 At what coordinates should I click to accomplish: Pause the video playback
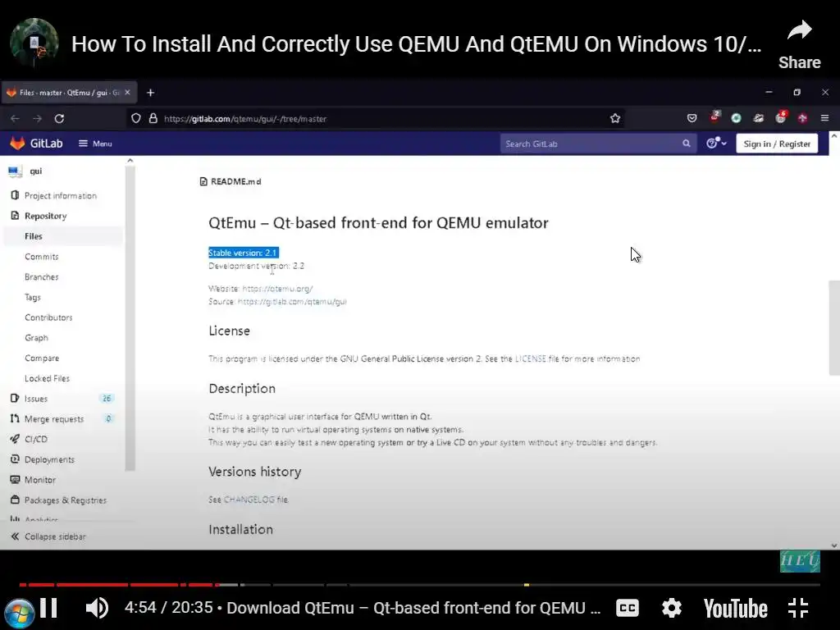pos(48,608)
